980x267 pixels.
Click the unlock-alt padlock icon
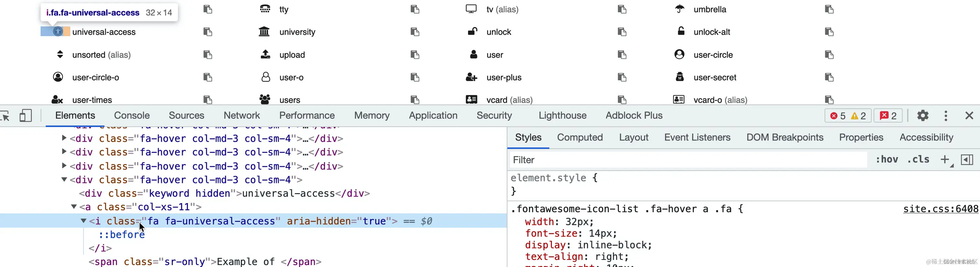pos(681,31)
